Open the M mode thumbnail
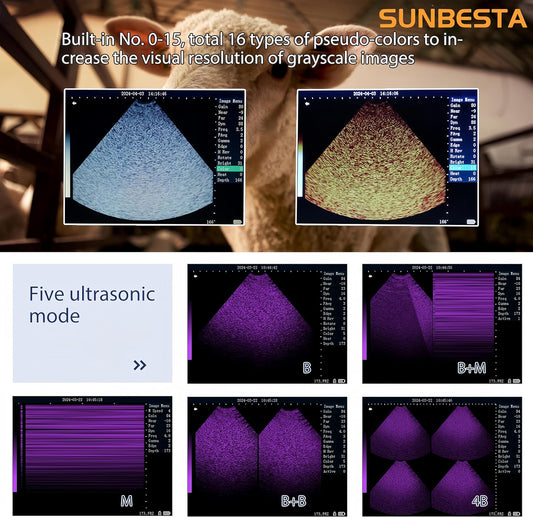 click(x=92, y=456)
